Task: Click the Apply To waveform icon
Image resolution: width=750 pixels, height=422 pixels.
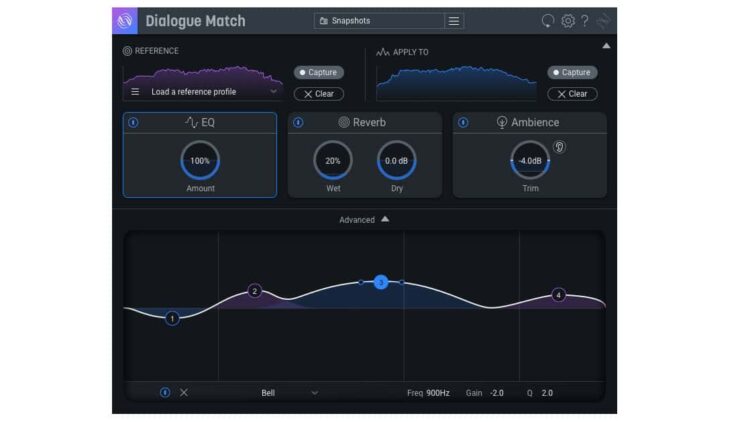Action: [x=383, y=52]
